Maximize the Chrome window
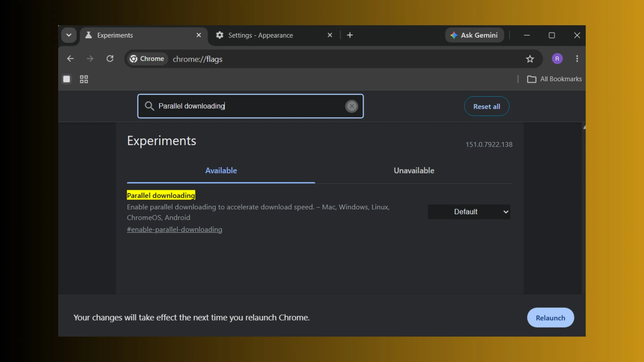This screenshot has height=362, width=644. 552,35
